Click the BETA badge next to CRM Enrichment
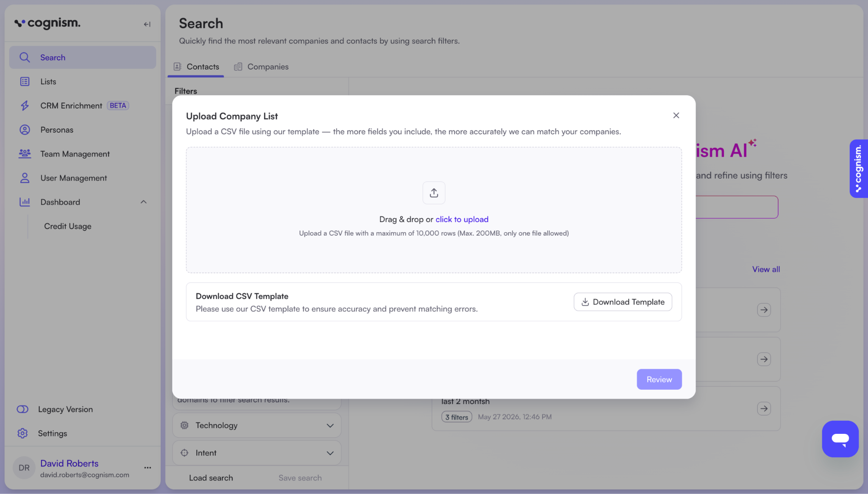Screen dimensions: 868x494 [118, 105]
